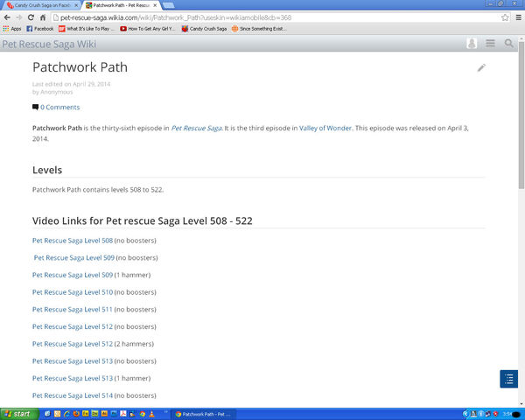Edit the article with the pencil icon
The height and width of the screenshot is (420, 525).
pos(481,67)
